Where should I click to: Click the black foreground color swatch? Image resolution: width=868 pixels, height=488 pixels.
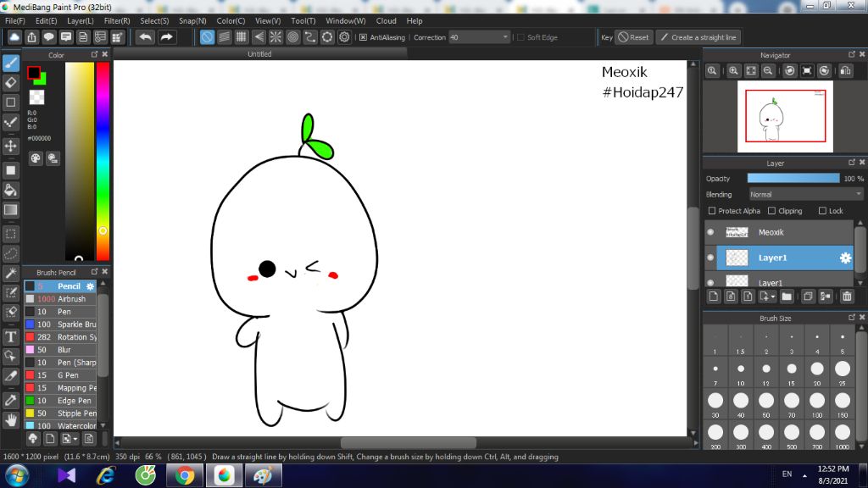34,73
